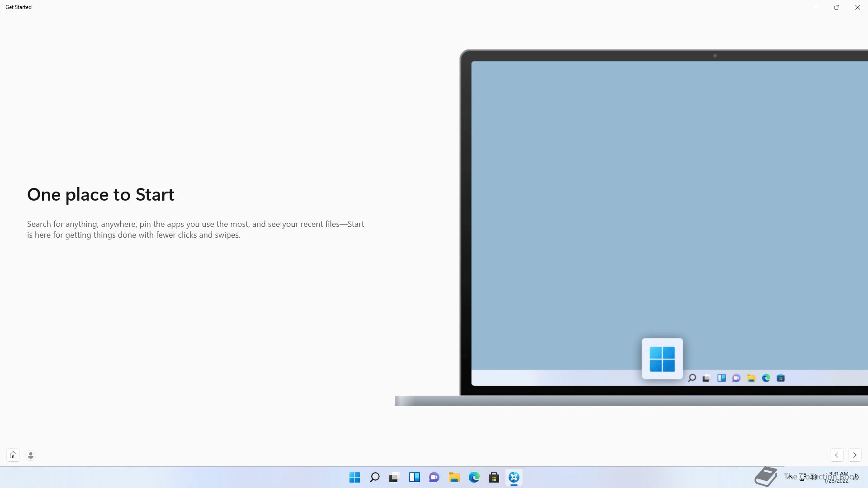Expand the hidden system tray icons

tap(790, 477)
